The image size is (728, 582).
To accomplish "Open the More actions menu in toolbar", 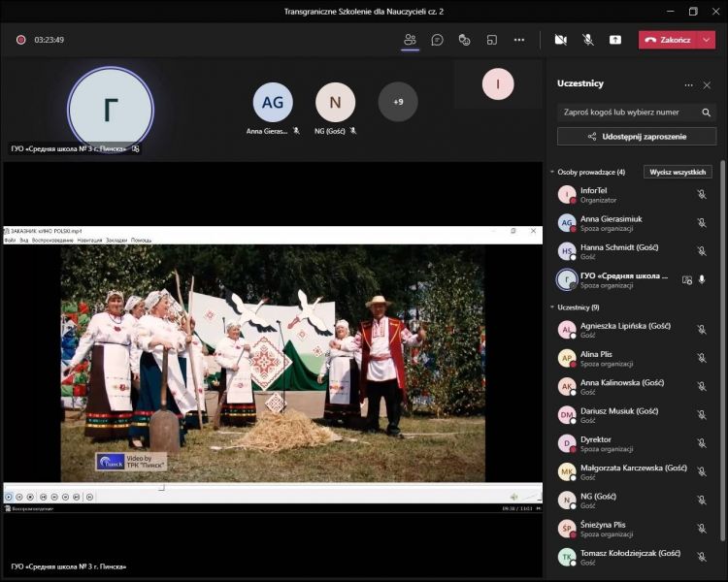I will pyautogui.click(x=519, y=40).
